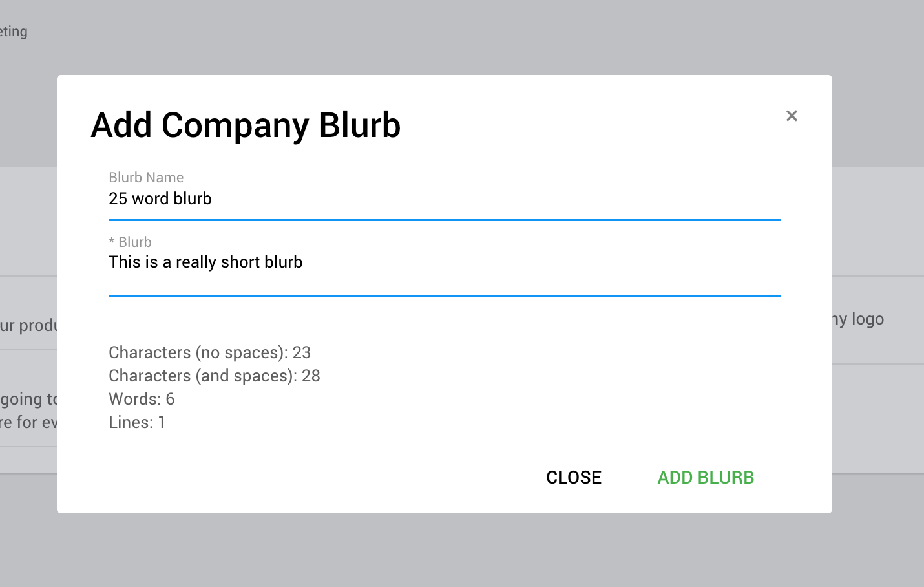Place cursor in the 25 word blurb text
Image resolution: width=924 pixels, height=587 pixels.
click(x=160, y=198)
